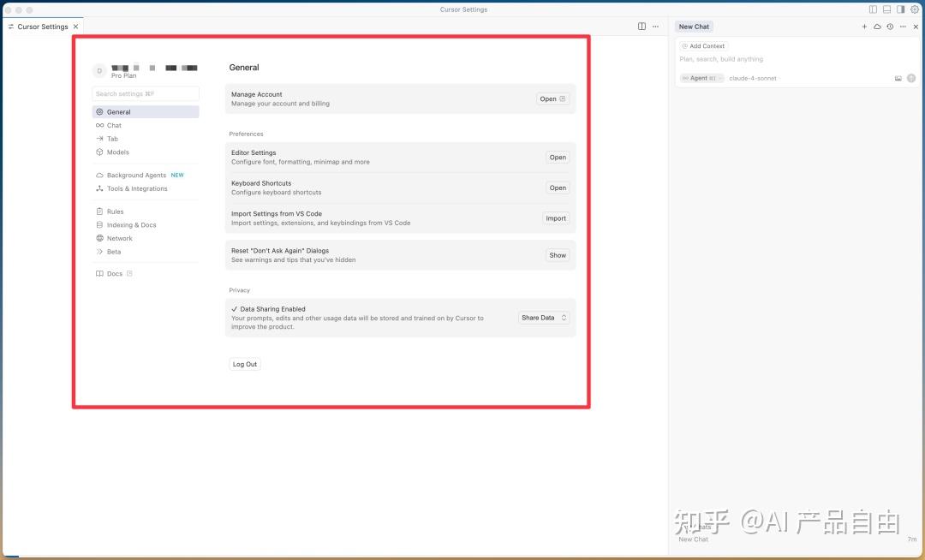Close the Cursor Settings tab
Viewport: 925px width, 560px height.
(x=75, y=27)
